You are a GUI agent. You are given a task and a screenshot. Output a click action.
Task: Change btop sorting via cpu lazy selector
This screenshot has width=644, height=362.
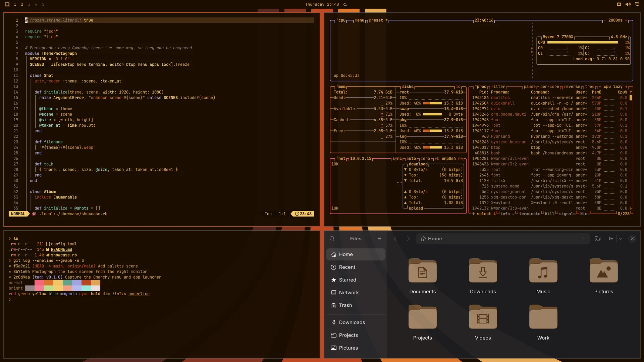613,87
